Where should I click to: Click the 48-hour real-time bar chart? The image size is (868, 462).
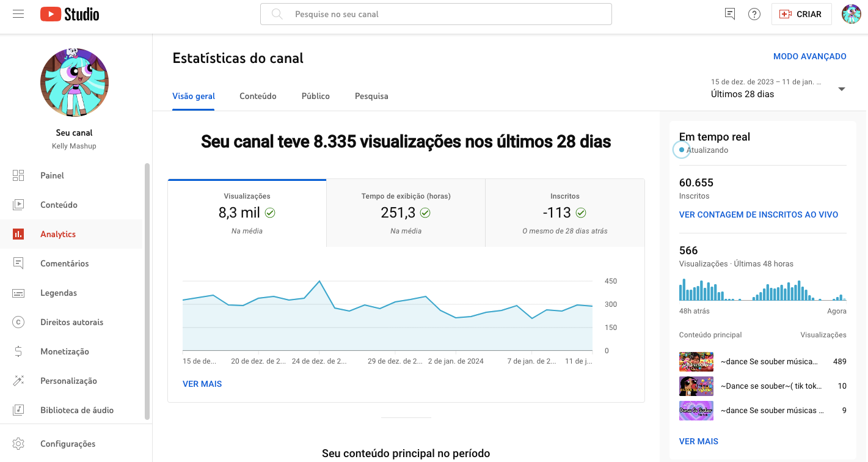point(763,290)
